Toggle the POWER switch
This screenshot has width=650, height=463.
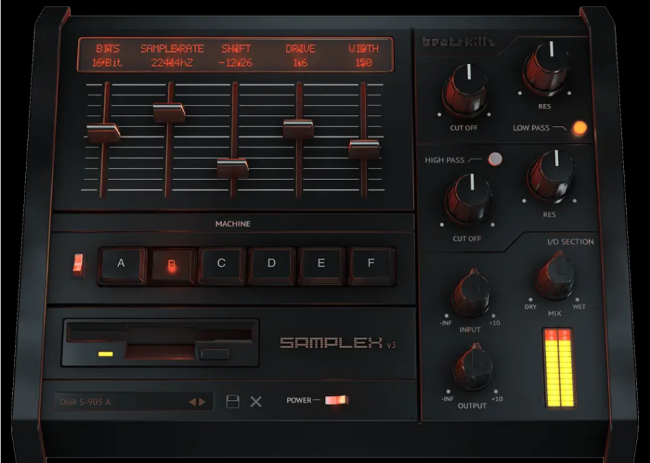(x=336, y=400)
